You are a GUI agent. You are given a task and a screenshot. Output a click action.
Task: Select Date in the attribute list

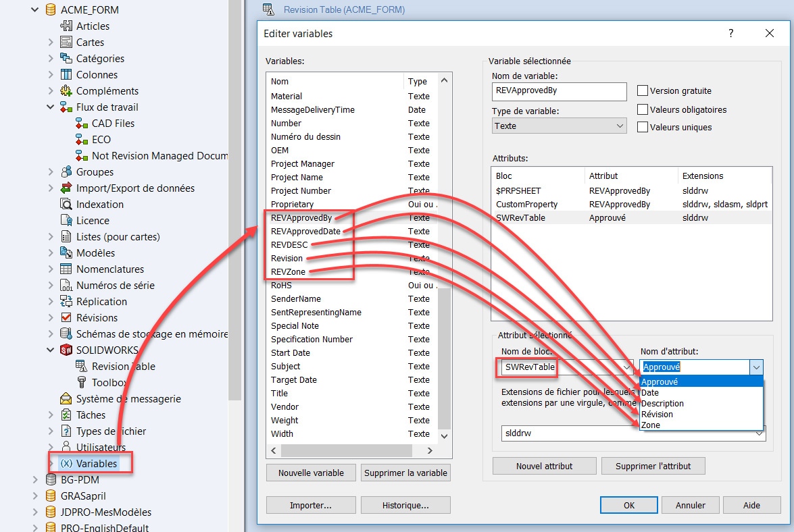click(701, 392)
